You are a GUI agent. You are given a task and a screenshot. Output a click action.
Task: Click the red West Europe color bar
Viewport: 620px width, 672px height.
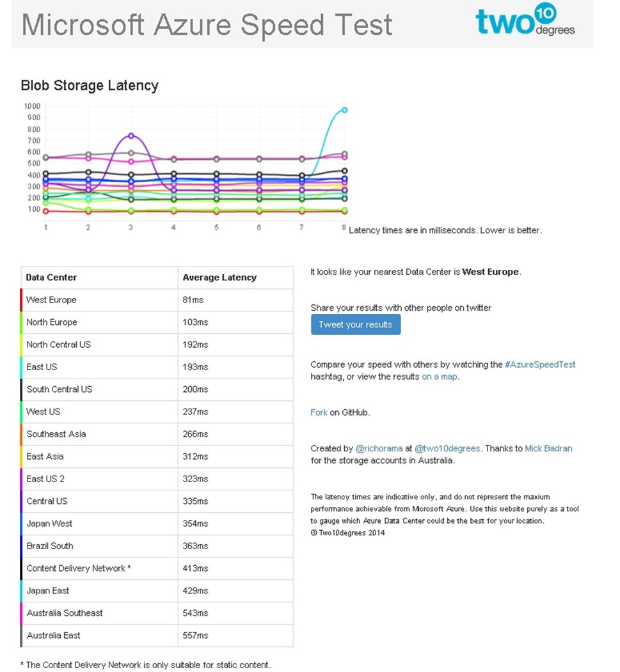[22, 300]
